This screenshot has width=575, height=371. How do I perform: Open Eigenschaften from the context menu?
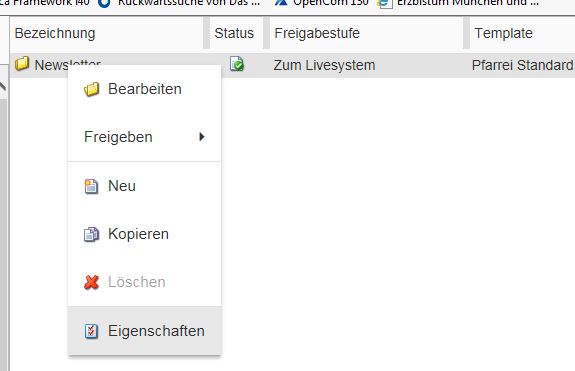pyautogui.click(x=144, y=331)
